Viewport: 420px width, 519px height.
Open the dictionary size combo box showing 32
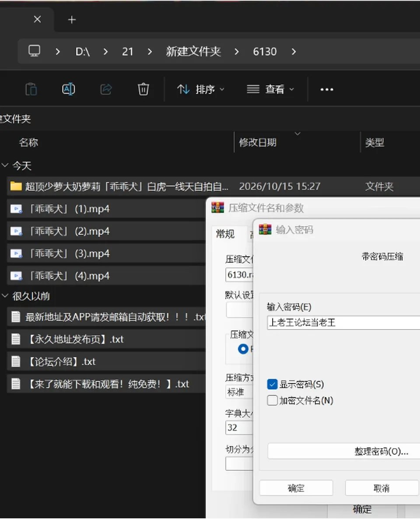click(239, 428)
